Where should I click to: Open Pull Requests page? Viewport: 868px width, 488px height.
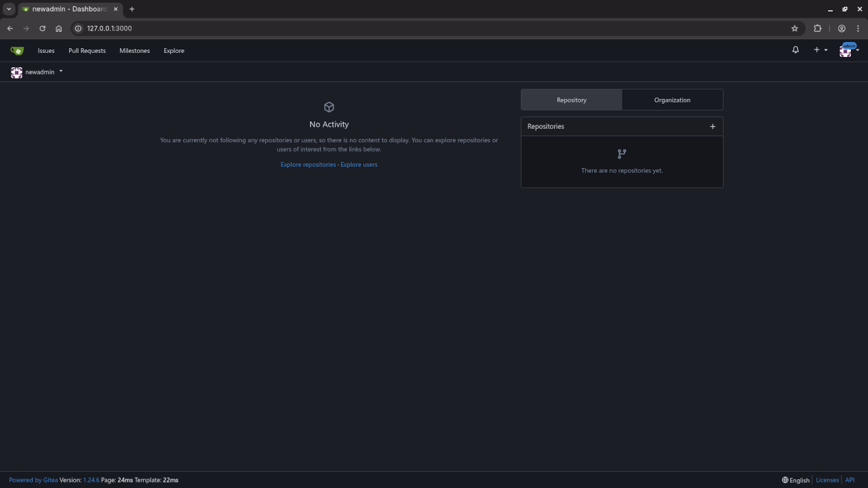pos(87,51)
